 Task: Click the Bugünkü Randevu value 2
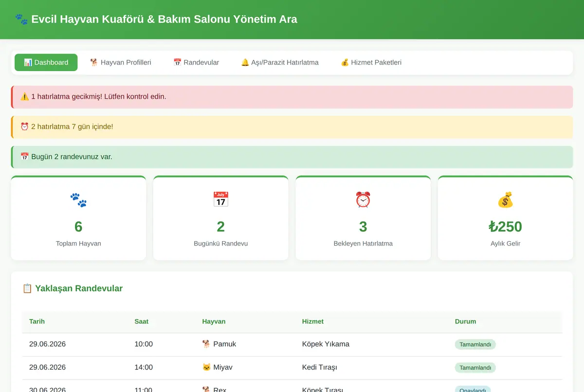pos(221,227)
